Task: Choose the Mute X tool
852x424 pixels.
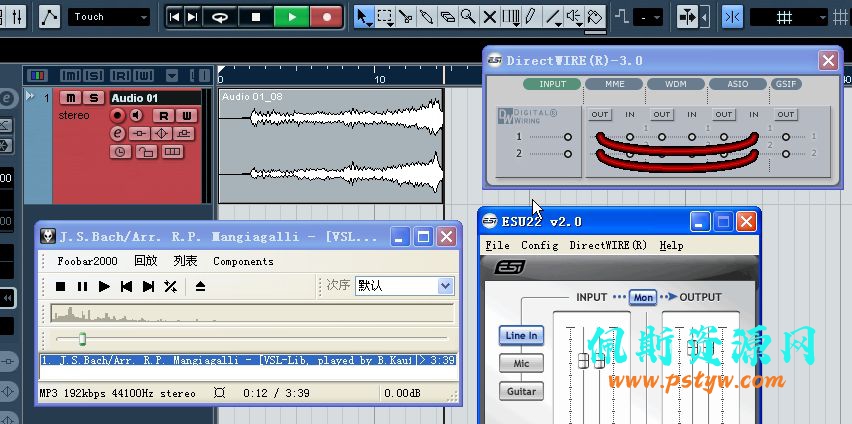Action: tap(489, 17)
